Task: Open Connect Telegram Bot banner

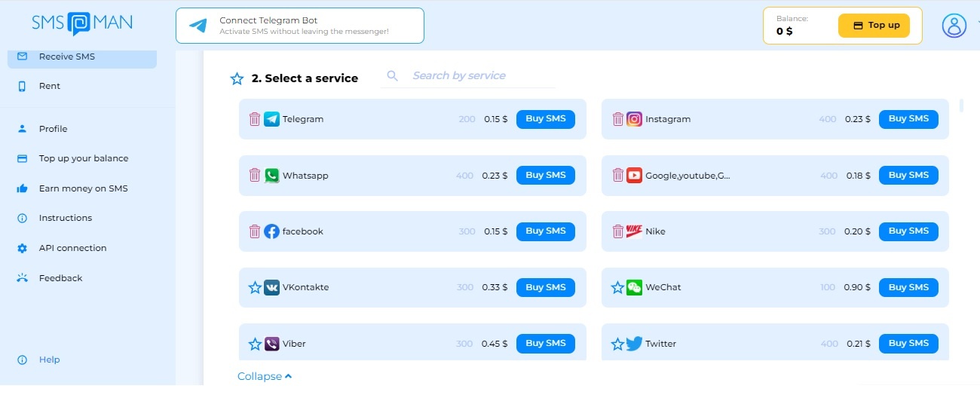Action: pyautogui.click(x=300, y=26)
